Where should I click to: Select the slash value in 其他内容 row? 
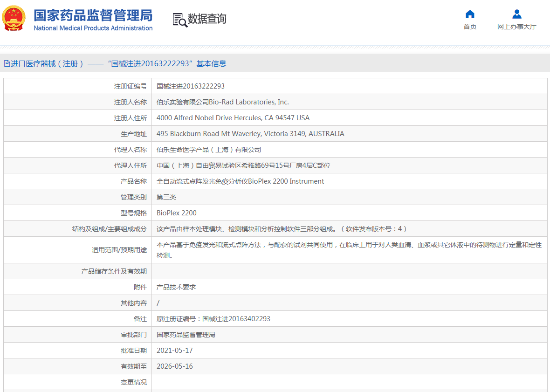[x=158, y=303]
